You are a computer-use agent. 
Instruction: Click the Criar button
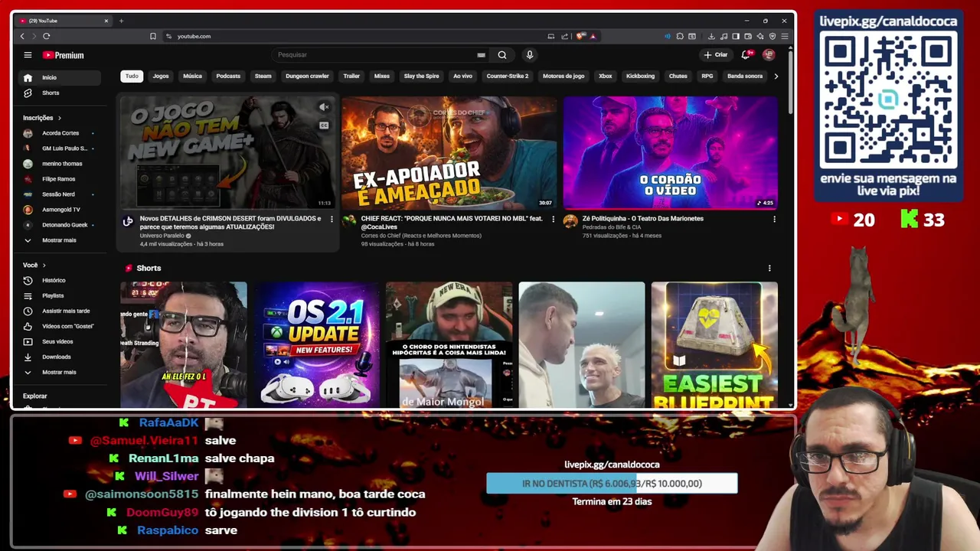click(716, 55)
